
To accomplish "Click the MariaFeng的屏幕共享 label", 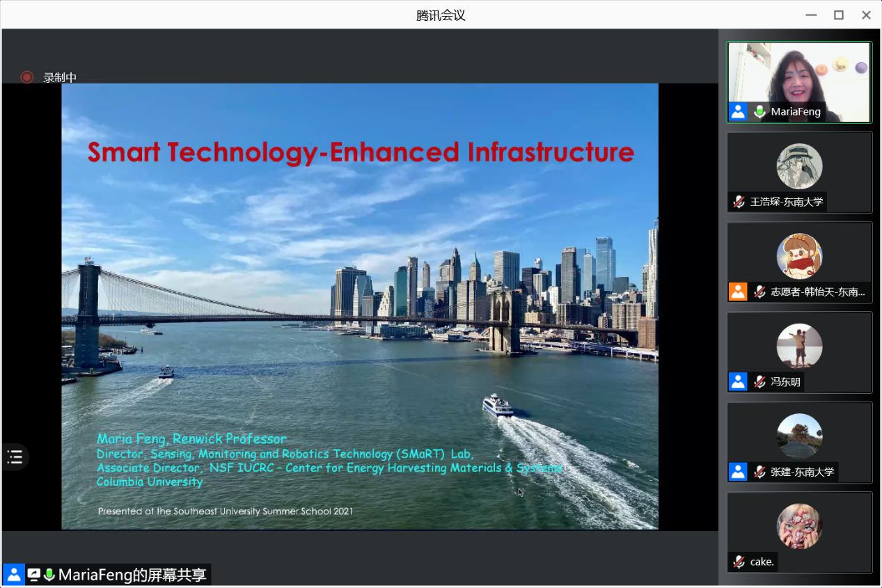I will pyautogui.click(x=132, y=575).
